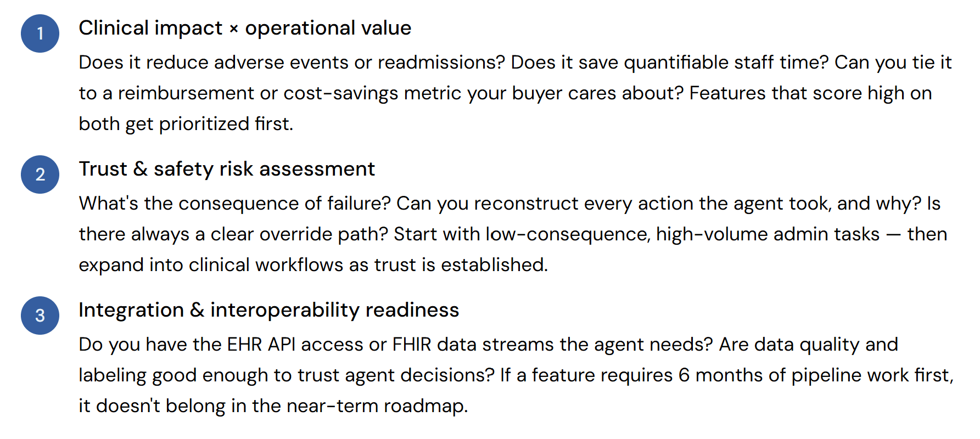Viewport: 980px width, 439px height.
Task: Click the blue number 3 circle
Action: click(40, 316)
